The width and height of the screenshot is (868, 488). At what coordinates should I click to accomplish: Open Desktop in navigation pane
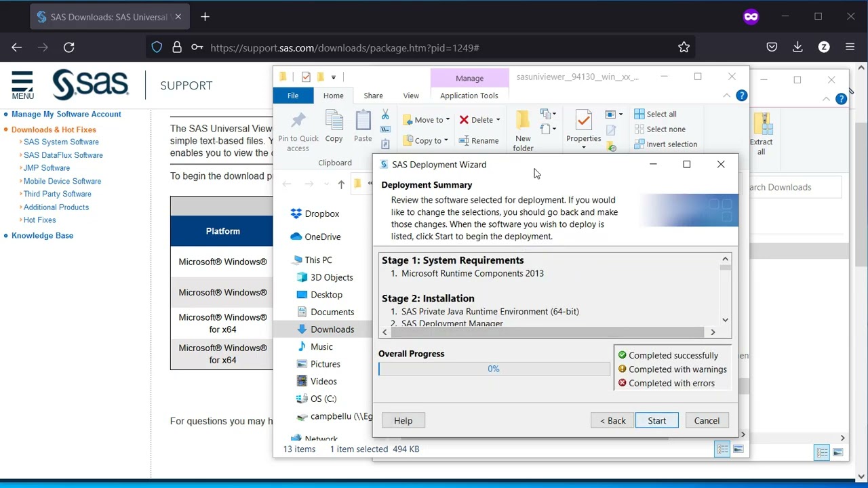click(x=319, y=295)
